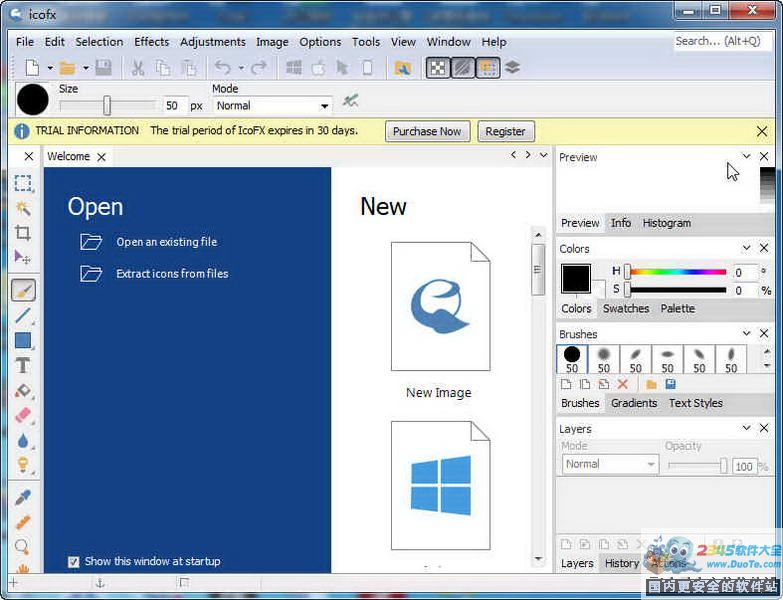Redo the last undone action
Screen dimensions: 783x600
coord(259,67)
